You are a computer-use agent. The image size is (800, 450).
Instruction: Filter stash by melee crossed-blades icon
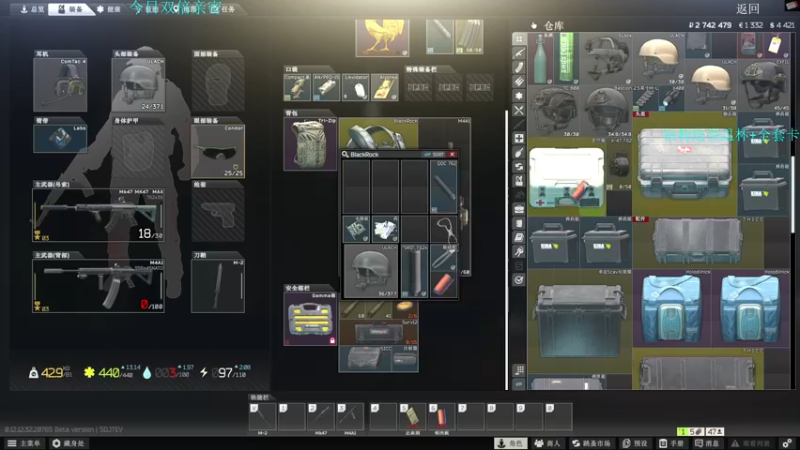pyautogui.click(x=519, y=110)
